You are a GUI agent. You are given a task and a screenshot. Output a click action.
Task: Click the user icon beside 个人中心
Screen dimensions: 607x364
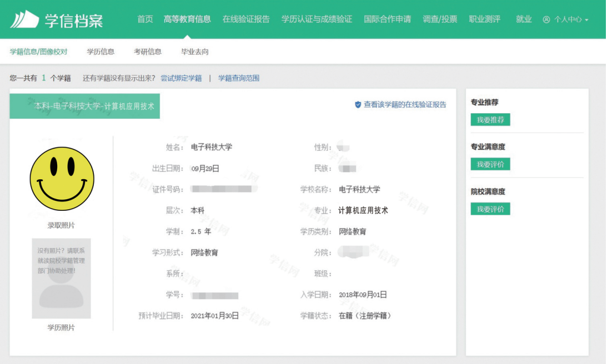(546, 19)
